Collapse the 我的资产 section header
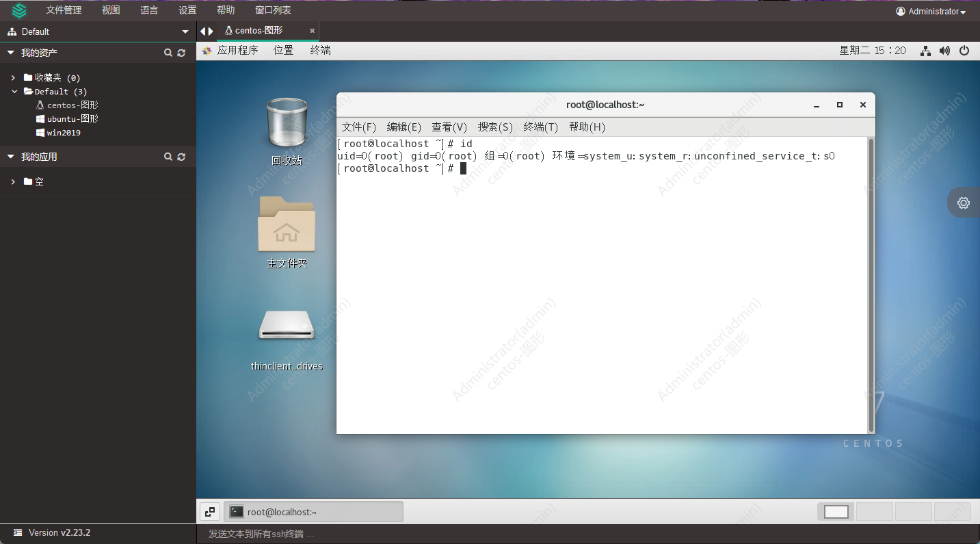Screen dimensions: 980x544 tap(11, 53)
